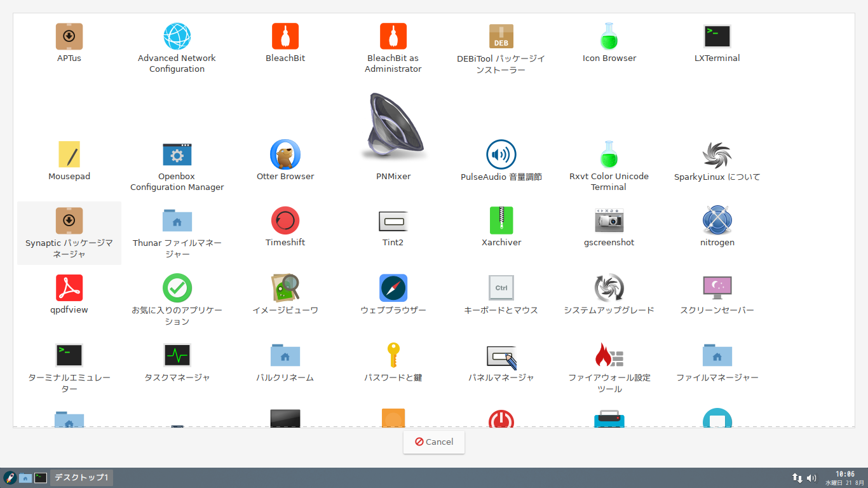Launch BleachBit as Administrator
The width and height of the screenshot is (868, 488).
[x=393, y=36]
